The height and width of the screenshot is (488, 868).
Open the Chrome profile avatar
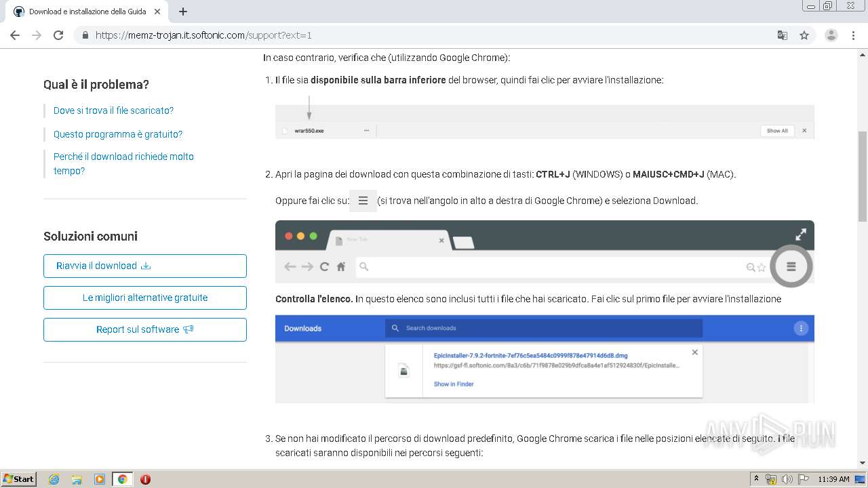click(x=831, y=35)
